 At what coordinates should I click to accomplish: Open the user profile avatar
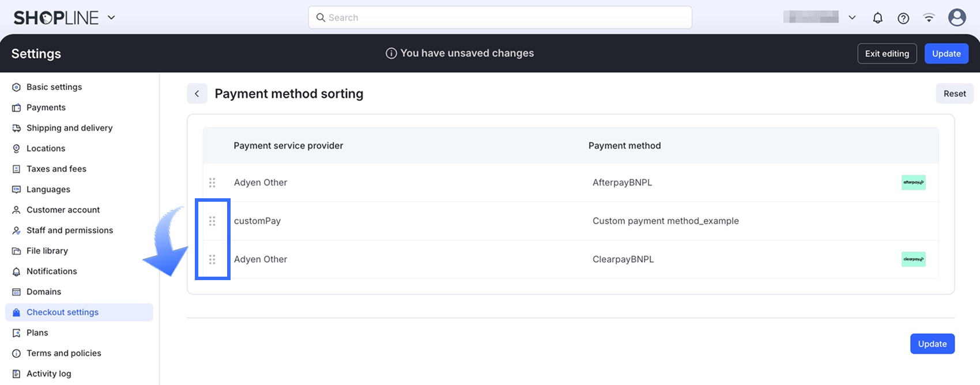click(x=957, y=18)
